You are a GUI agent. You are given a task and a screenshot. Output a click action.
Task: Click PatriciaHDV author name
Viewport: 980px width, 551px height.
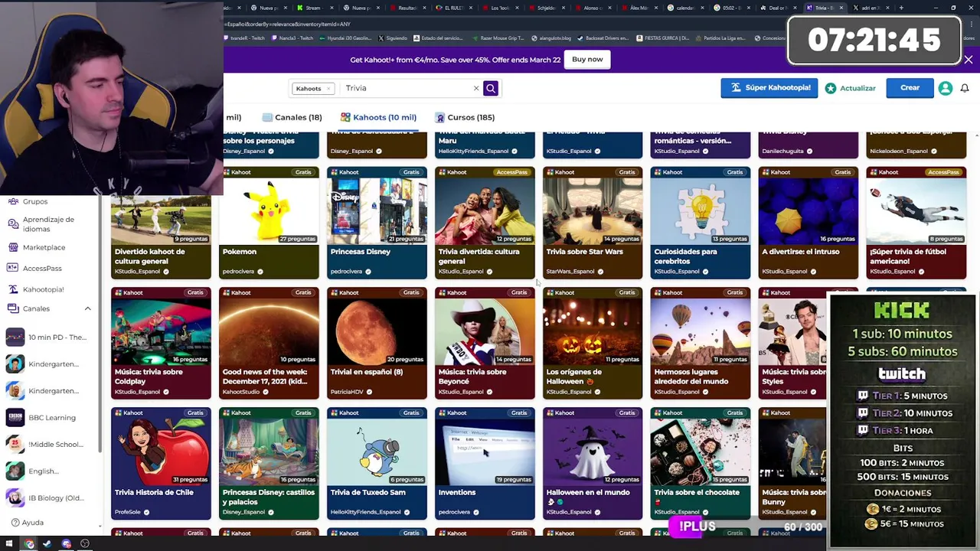tap(346, 392)
